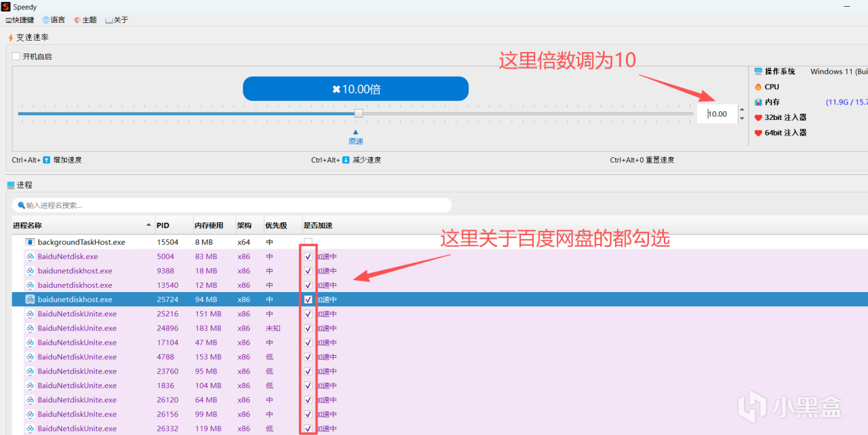Click the process icon in PID 1836 row
This screenshot has width=868, height=435.
click(x=30, y=386)
